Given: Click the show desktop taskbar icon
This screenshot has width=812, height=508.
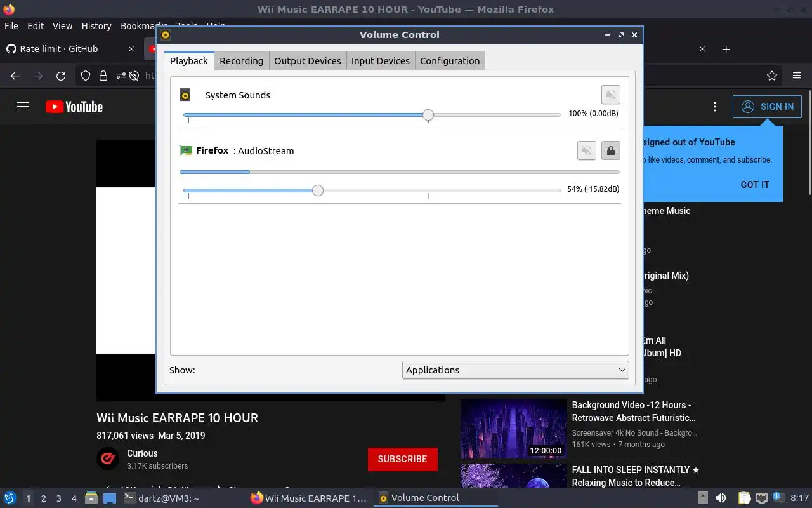Looking at the screenshot, I should [x=110, y=498].
